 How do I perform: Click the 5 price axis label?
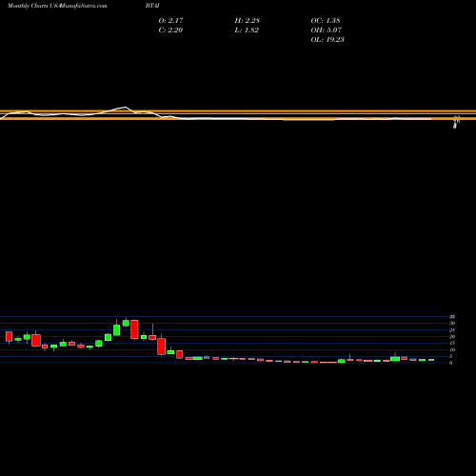(450, 356)
